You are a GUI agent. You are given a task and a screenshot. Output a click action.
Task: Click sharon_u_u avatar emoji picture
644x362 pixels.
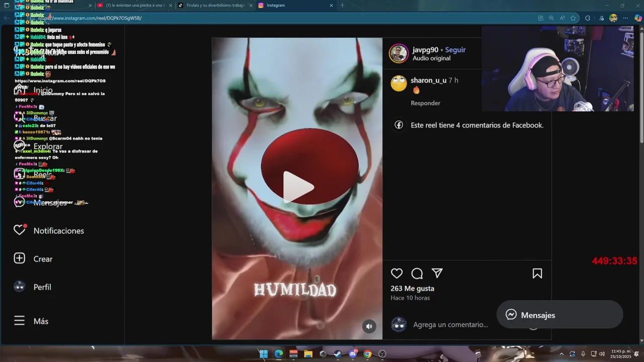(398, 83)
